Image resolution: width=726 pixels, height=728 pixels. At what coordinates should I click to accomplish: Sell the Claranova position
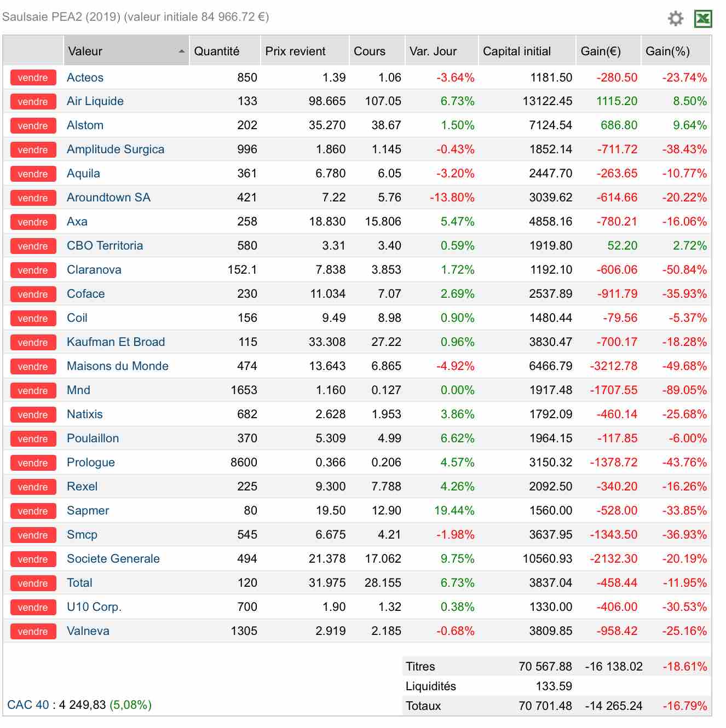[33, 270]
